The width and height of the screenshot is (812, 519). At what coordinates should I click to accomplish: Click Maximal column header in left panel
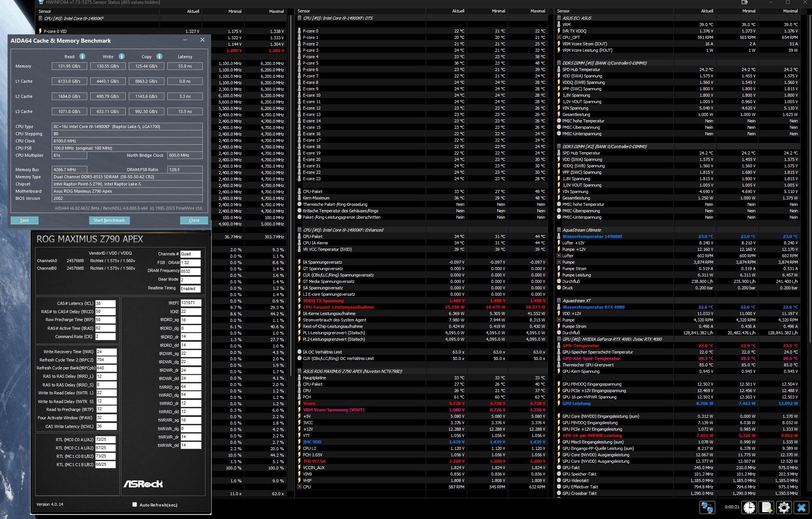coord(266,11)
